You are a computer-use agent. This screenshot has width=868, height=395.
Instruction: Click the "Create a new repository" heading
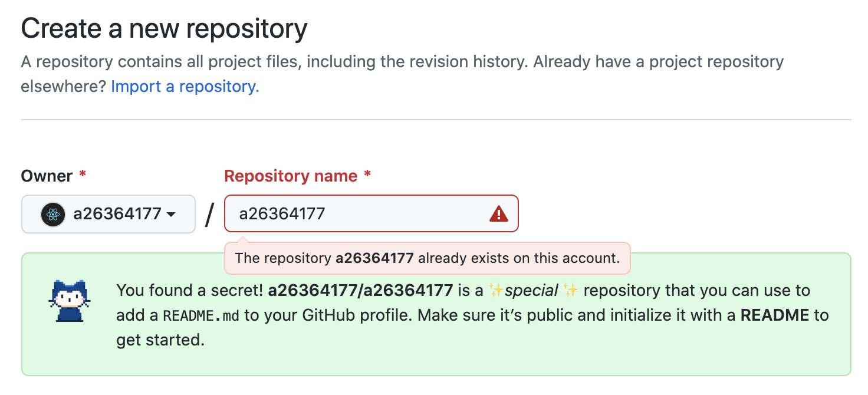pos(164,28)
